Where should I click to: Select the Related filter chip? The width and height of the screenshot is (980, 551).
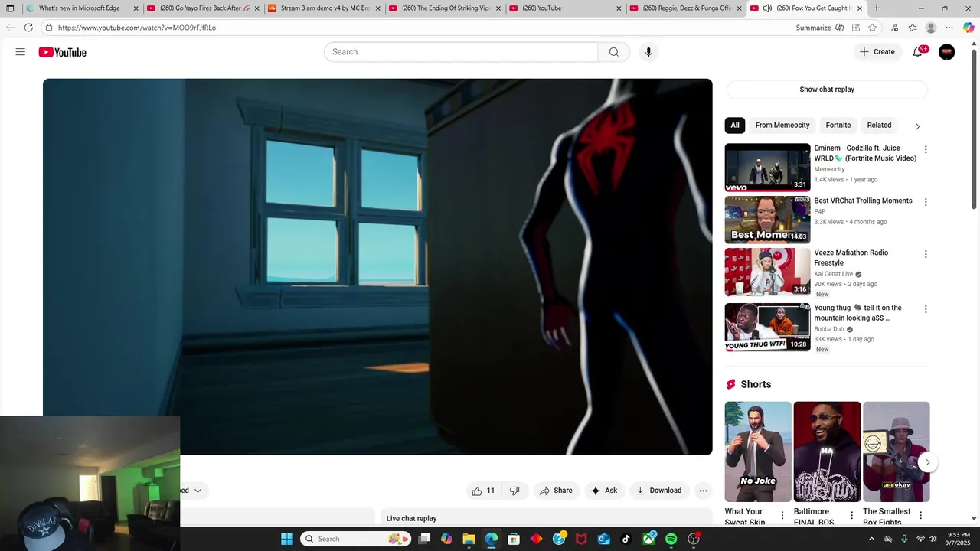click(x=879, y=126)
